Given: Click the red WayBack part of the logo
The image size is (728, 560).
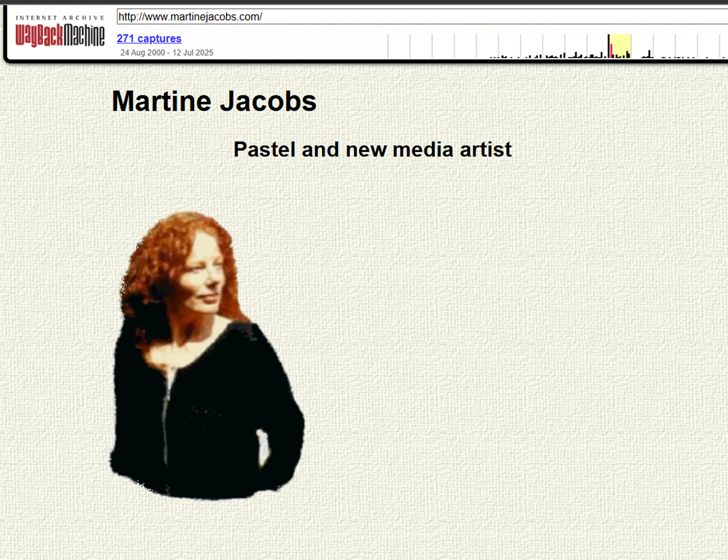Looking at the screenshot, I should click(39, 35).
